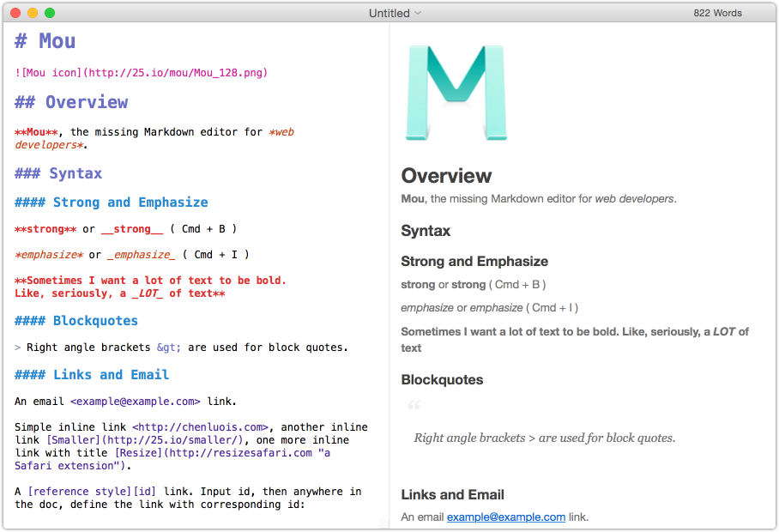Close the window with the red button
Image resolution: width=779 pixels, height=532 pixels.
pyautogui.click(x=15, y=13)
